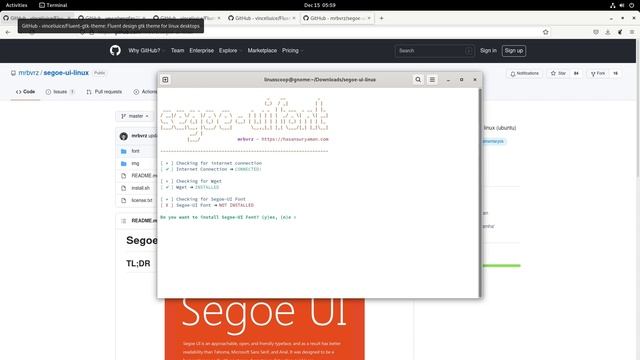This screenshot has height=360, width=640.
Task: Expand the Explore menu
Action: tap(230, 51)
